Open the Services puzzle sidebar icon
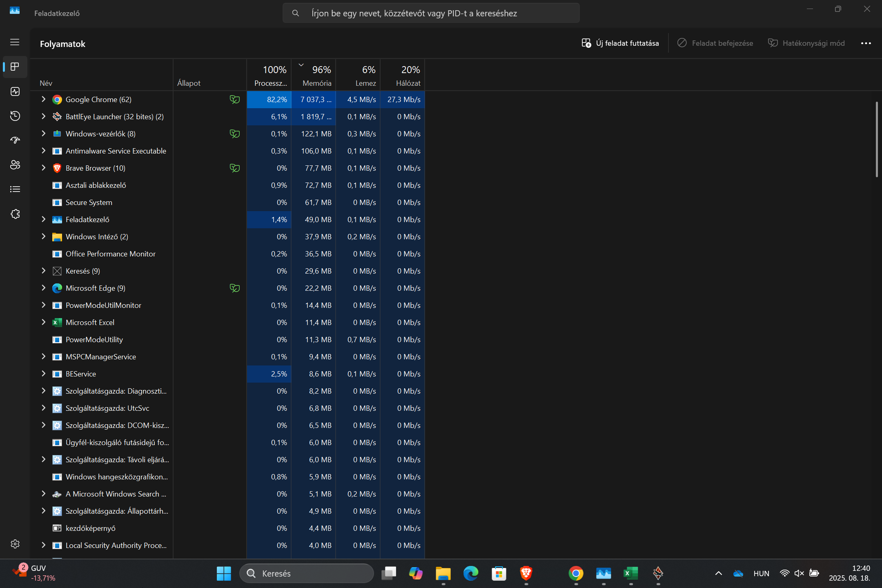Viewport: 882px width, 588px height. 15,214
